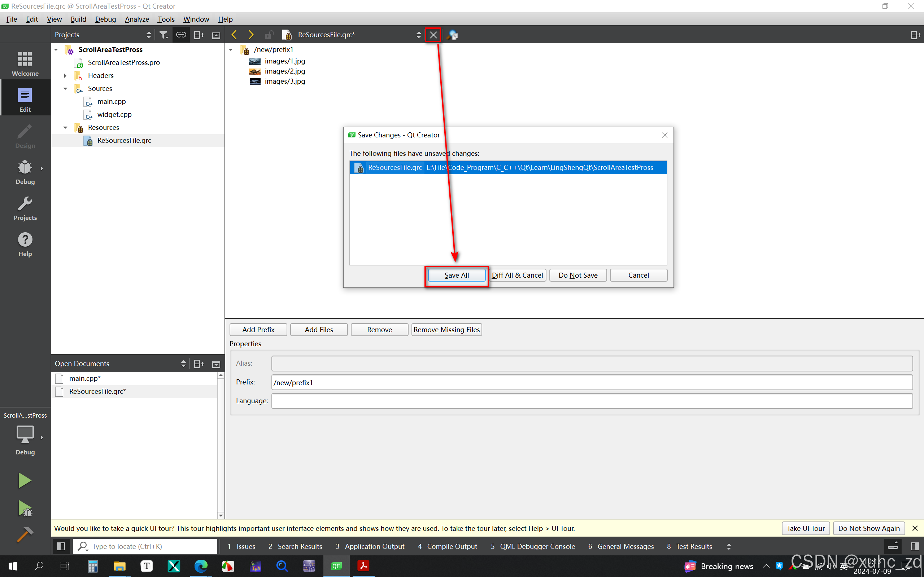
Task: Toggle the right sidebar visibility
Action: point(915,546)
